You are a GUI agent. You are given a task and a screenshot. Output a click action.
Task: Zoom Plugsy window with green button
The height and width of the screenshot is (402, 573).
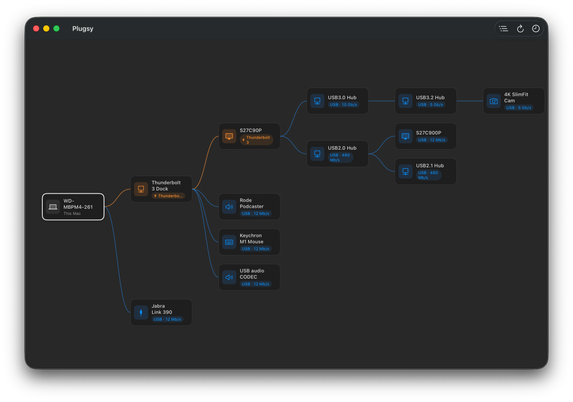point(56,29)
